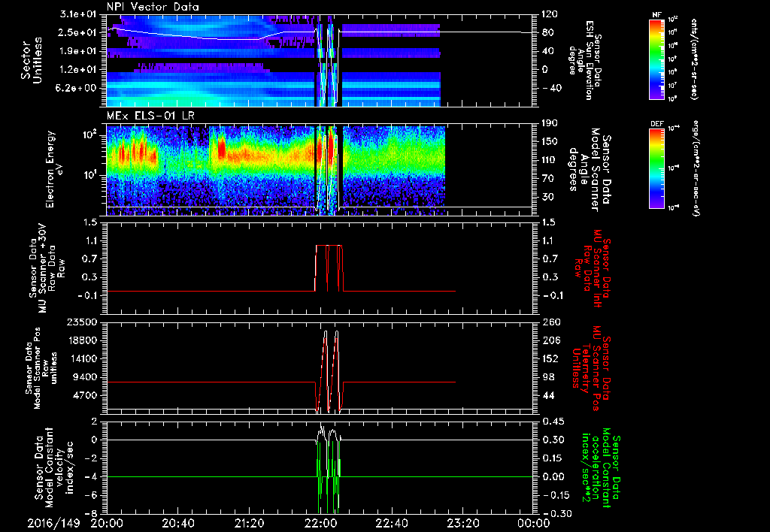Click the "44" telemetry tick value
The image size is (770, 532).
coord(547,395)
